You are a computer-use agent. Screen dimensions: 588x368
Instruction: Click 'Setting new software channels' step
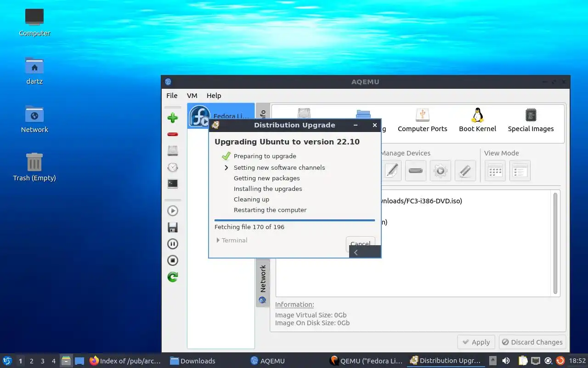279,167
